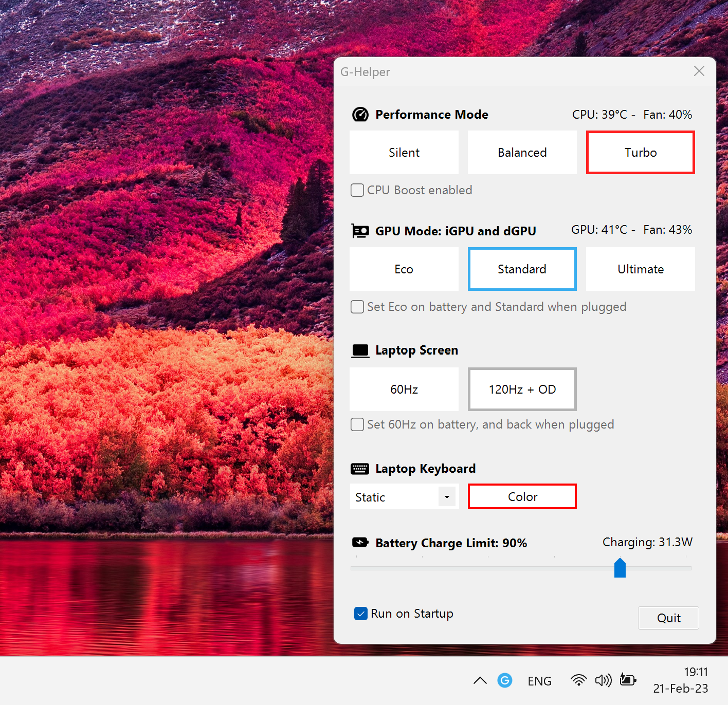Enable Set 60Hz on battery checkbox
This screenshot has height=705, width=728.
(x=357, y=424)
